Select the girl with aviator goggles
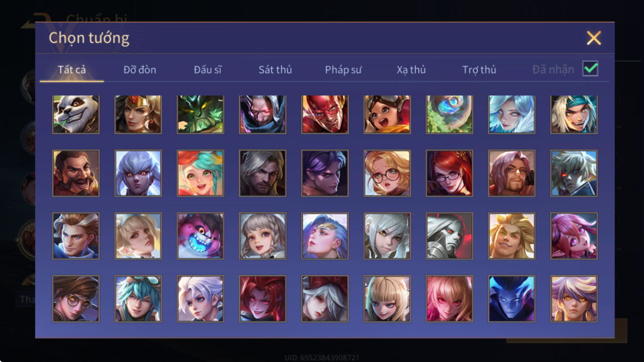Image resolution: width=644 pixels, height=362 pixels. (387, 114)
